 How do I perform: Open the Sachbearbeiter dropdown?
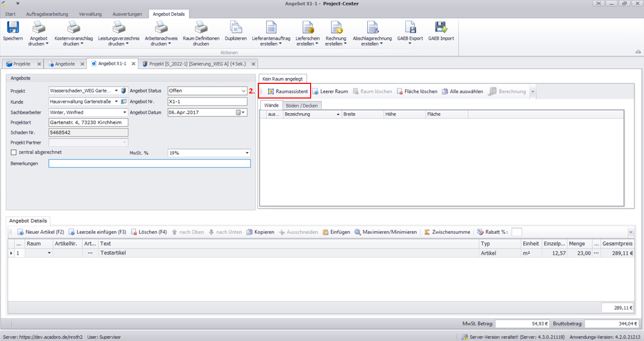point(124,112)
